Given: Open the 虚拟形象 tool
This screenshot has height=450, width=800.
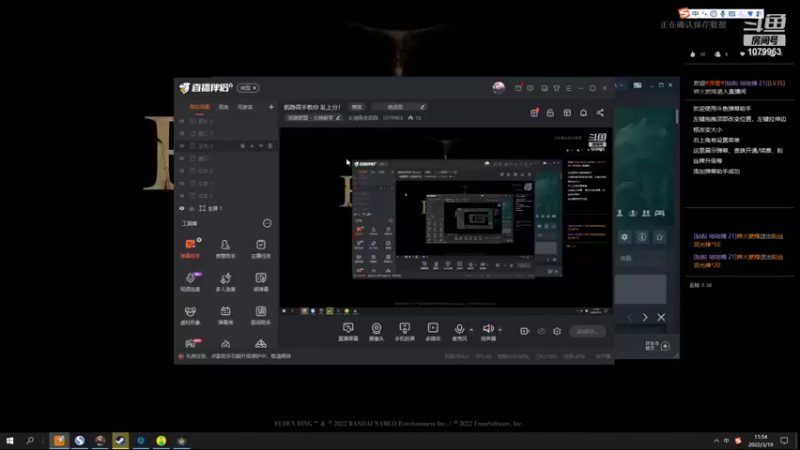Looking at the screenshot, I should tap(190, 315).
